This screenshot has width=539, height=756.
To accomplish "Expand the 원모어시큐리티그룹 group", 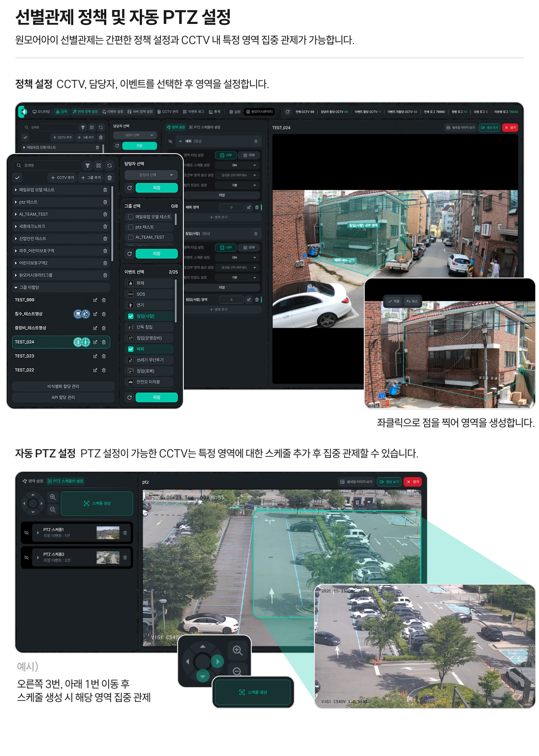I will pyautogui.click(x=16, y=275).
